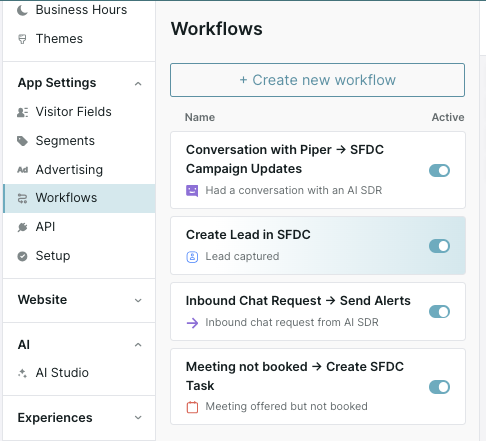Click the API plug icon

[22, 227]
